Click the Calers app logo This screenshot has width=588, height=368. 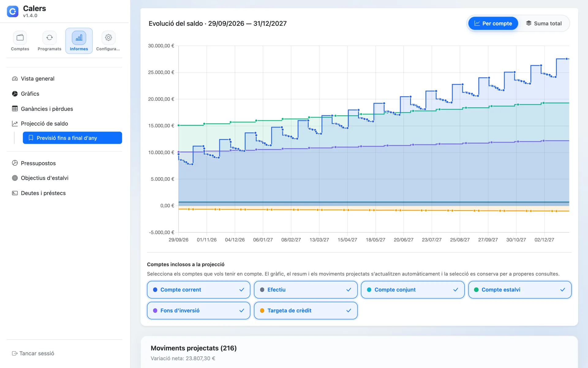click(13, 11)
